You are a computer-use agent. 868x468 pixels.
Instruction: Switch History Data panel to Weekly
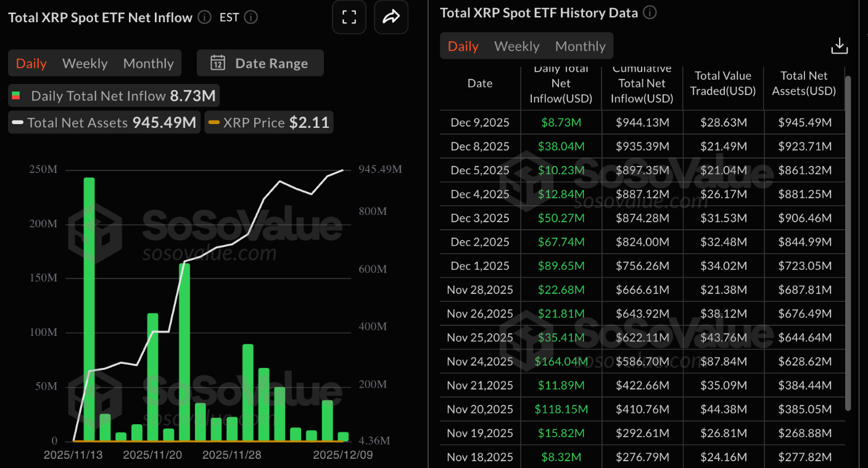[516, 46]
